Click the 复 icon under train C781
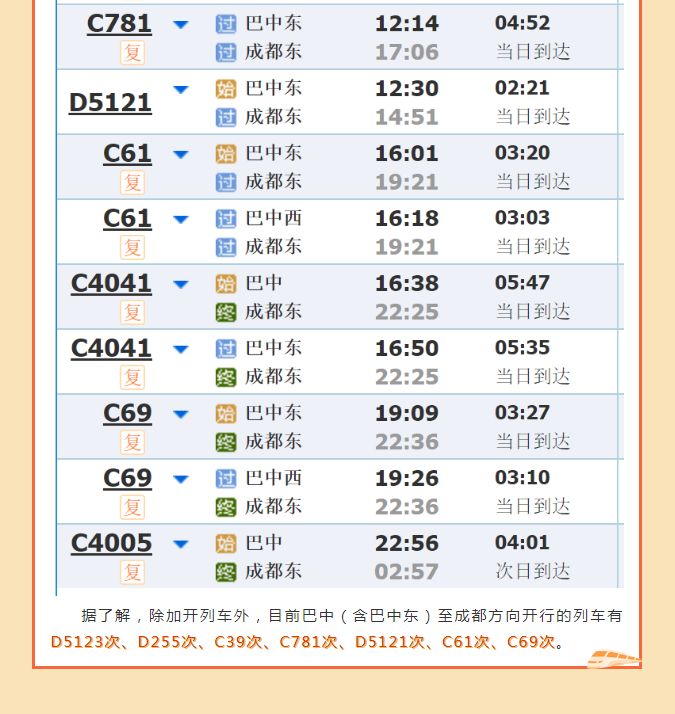Viewport: 675px width, 714px height. [x=132, y=52]
